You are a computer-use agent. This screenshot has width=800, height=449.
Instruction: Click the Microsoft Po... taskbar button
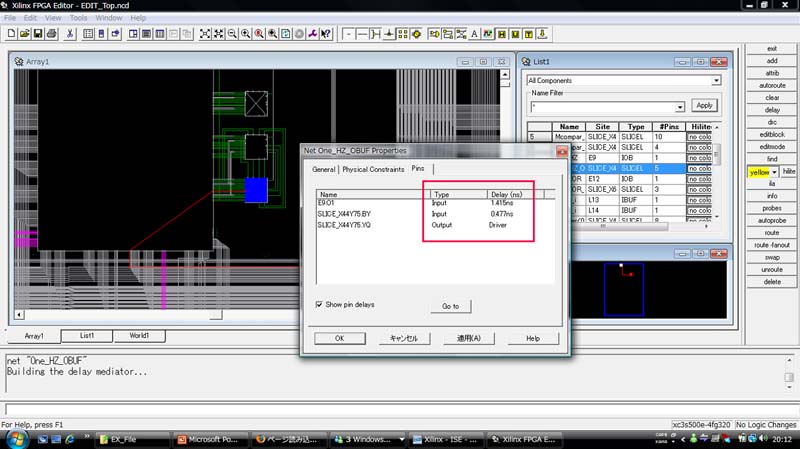(212, 439)
